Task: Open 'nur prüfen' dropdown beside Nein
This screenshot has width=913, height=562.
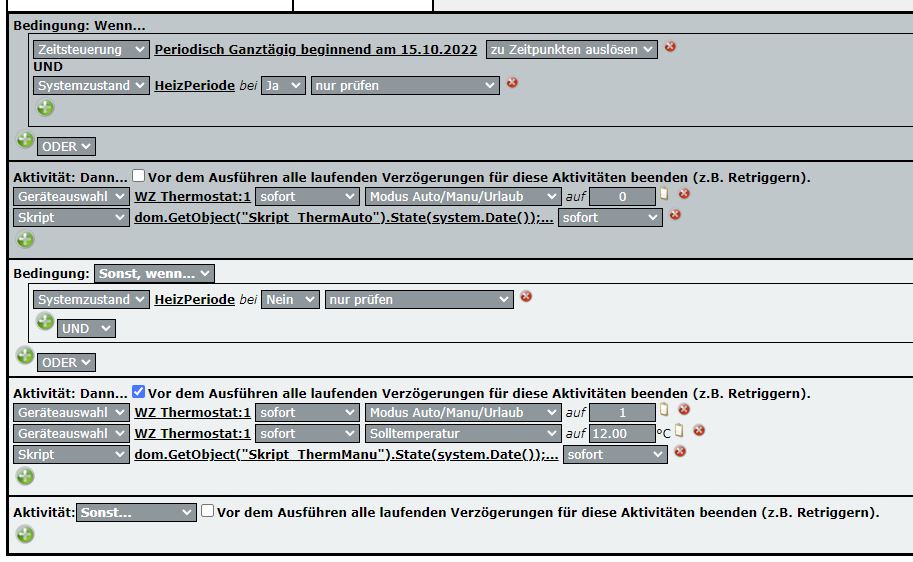Action: coord(419,300)
